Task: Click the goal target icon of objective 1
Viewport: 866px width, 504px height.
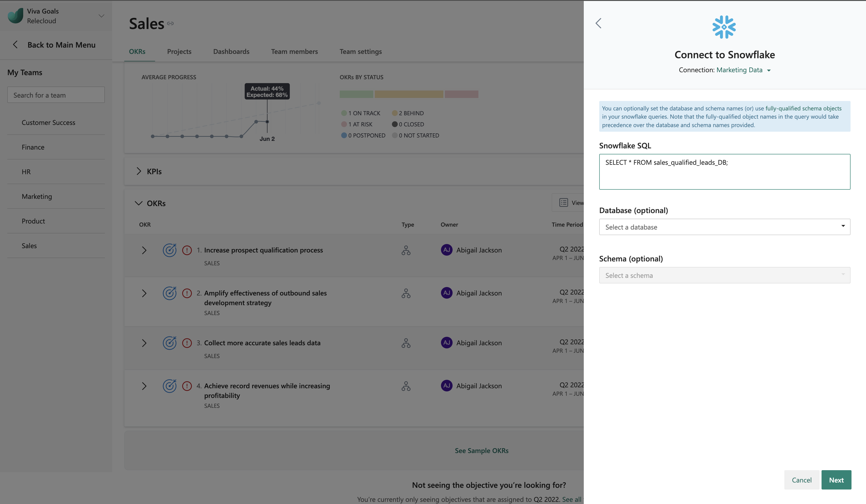Action: tap(169, 250)
